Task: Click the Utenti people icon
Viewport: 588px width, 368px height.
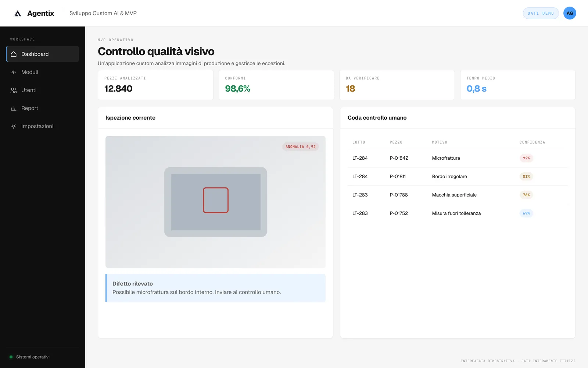Action: [x=14, y=90]
